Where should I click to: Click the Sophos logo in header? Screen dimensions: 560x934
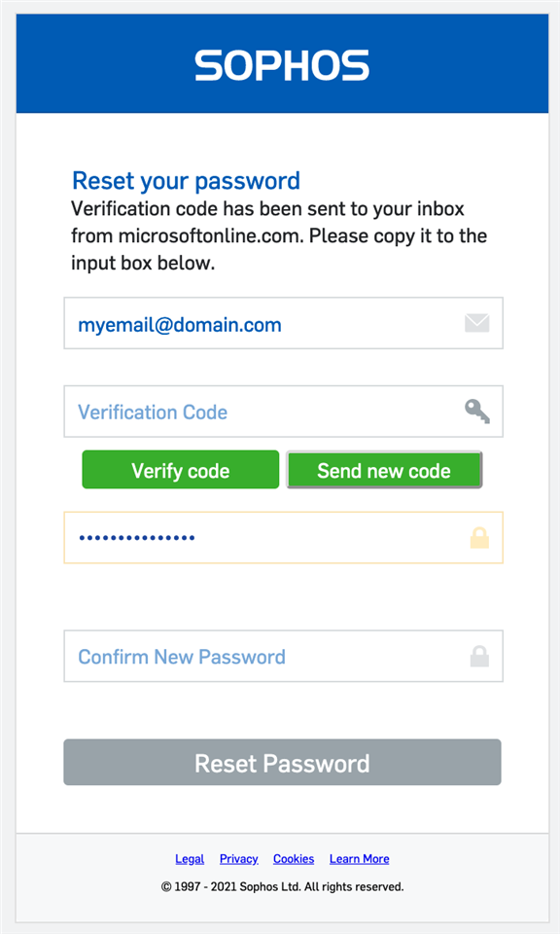pyautogui.click(x=282, y=65)
